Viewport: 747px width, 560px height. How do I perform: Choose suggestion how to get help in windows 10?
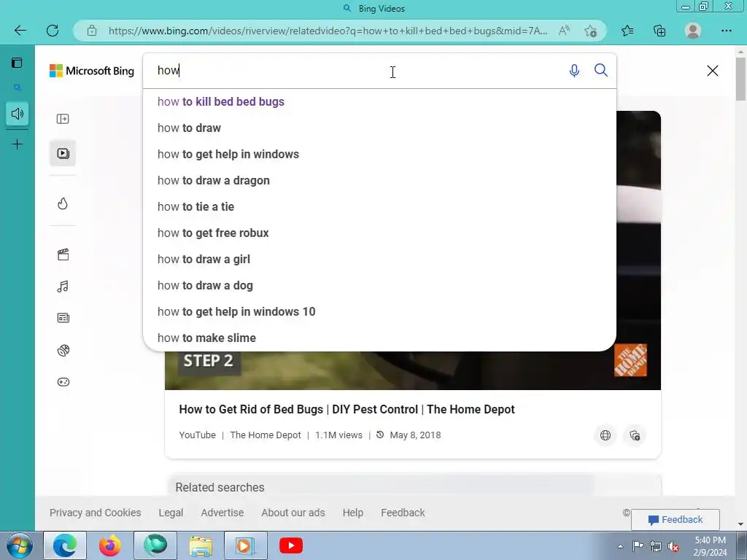(x=379, y=311)
